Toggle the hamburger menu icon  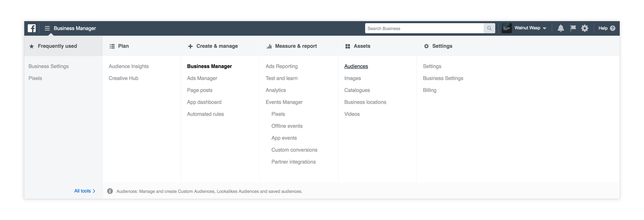(47, 28)
